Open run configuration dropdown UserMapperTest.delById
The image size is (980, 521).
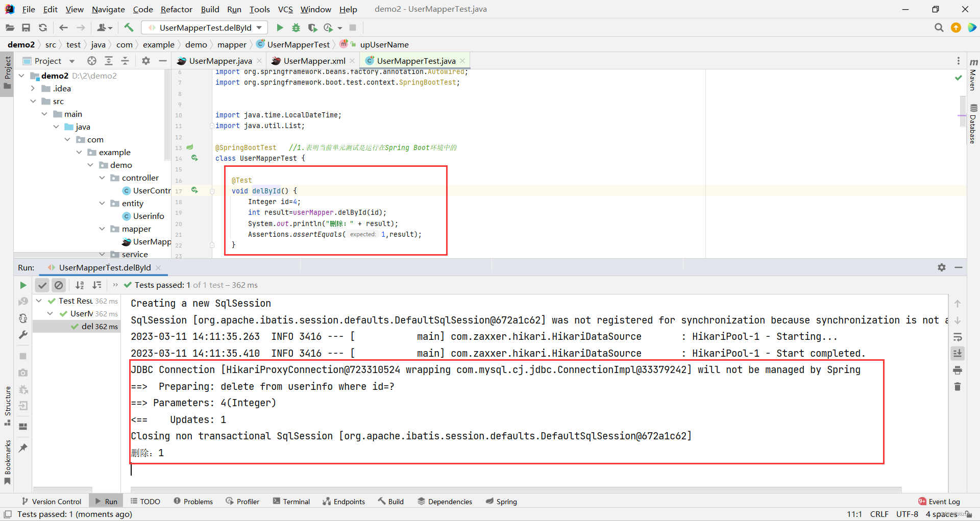pos(204,28)
